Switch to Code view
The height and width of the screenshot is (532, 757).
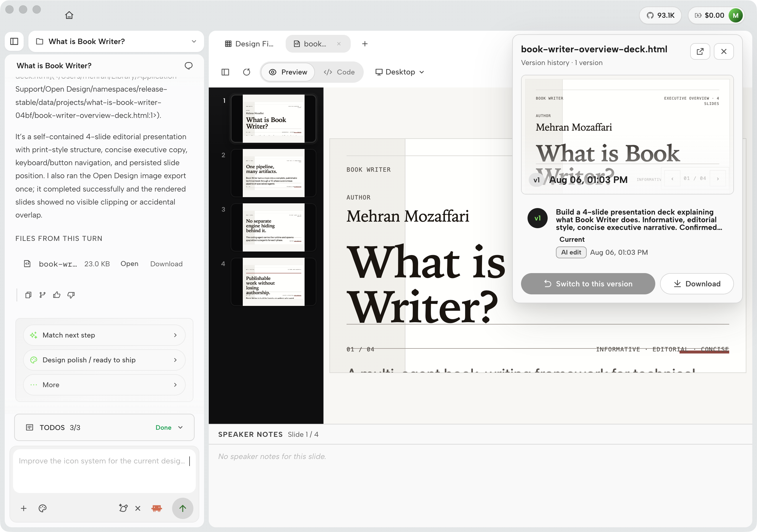coord(339,72)
